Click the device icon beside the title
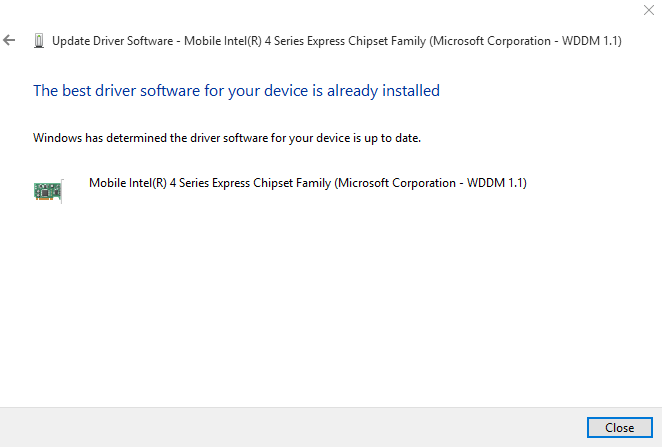The height and width of the screenshot is (447, 662). click(x=39, y=41)
